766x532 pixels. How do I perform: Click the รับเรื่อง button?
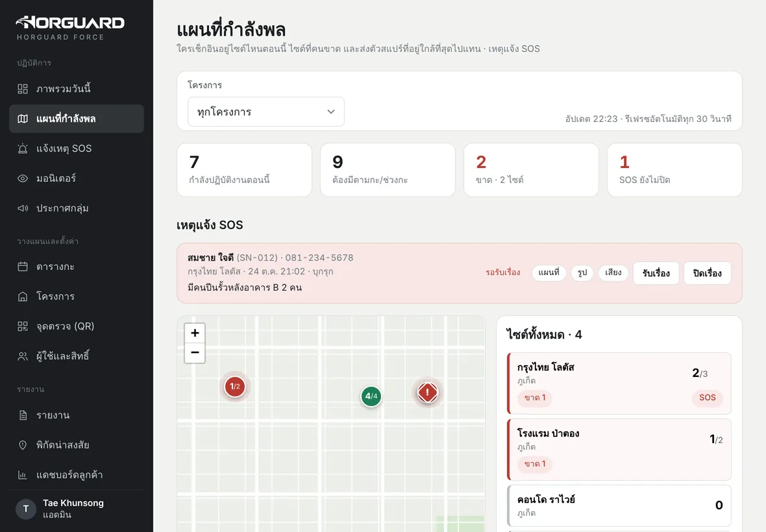coord(656,273)
